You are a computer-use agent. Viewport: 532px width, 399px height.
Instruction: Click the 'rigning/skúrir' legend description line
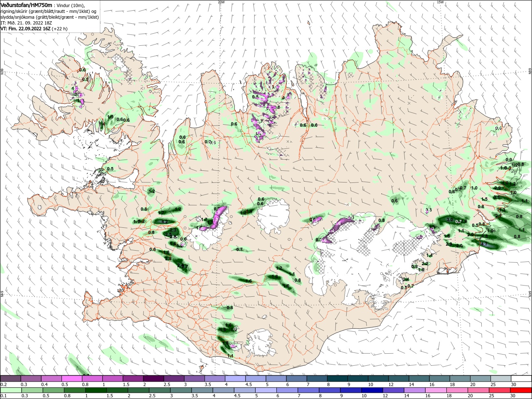(48, 11)
